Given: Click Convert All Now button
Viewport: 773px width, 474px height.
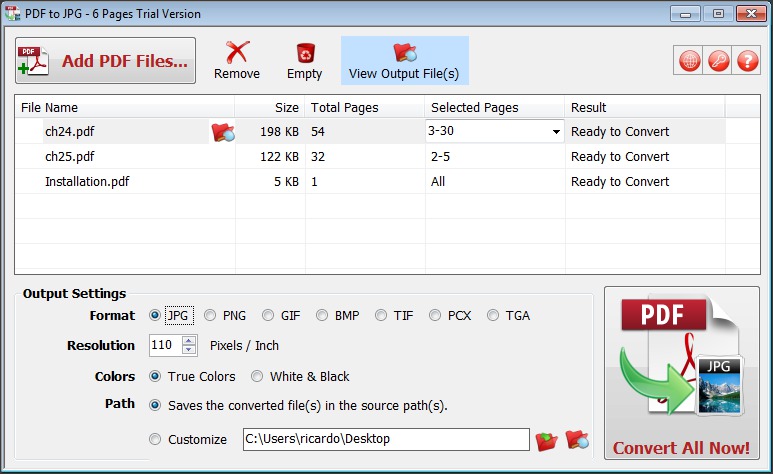Looking at the screenshot, I should click(682, 373).
